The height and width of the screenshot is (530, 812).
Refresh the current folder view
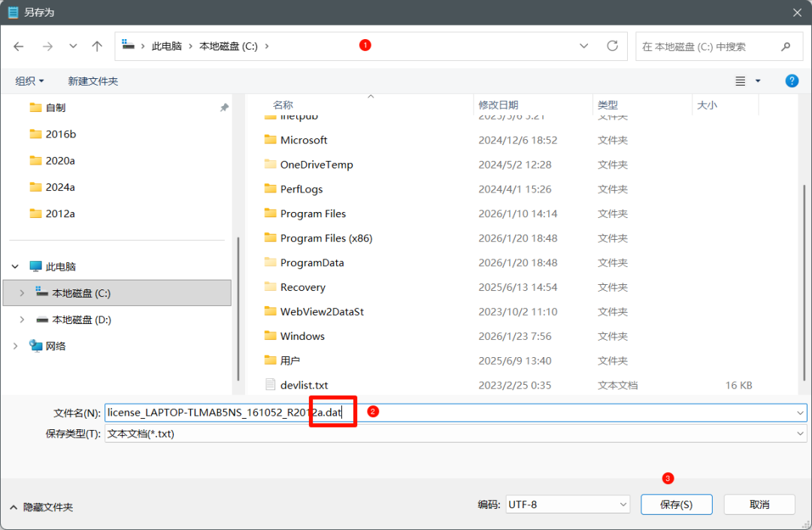(x=612, y=46)
